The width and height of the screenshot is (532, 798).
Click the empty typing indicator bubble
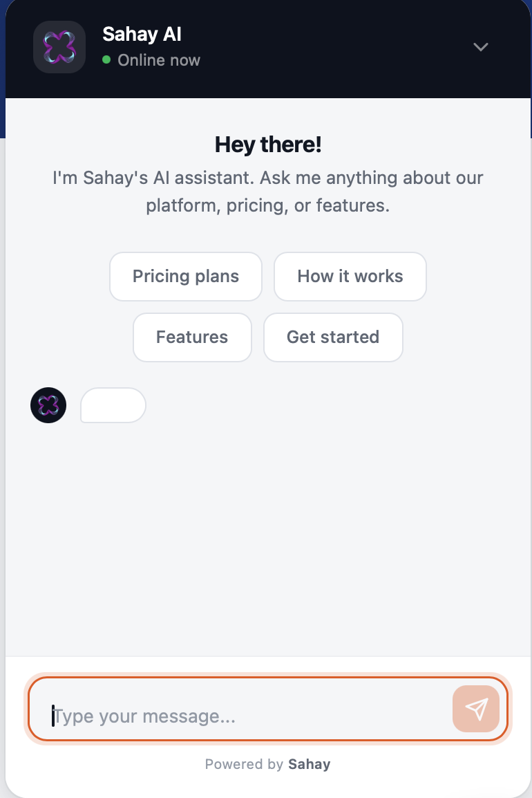(113, 405)
